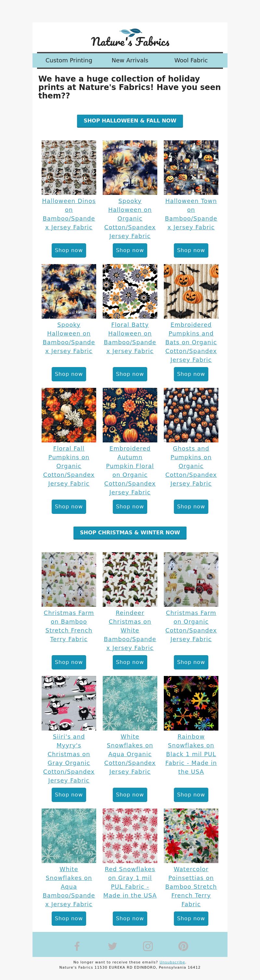Click Shop now under Embroidered Pumpkins and Bats

point(191,374)
